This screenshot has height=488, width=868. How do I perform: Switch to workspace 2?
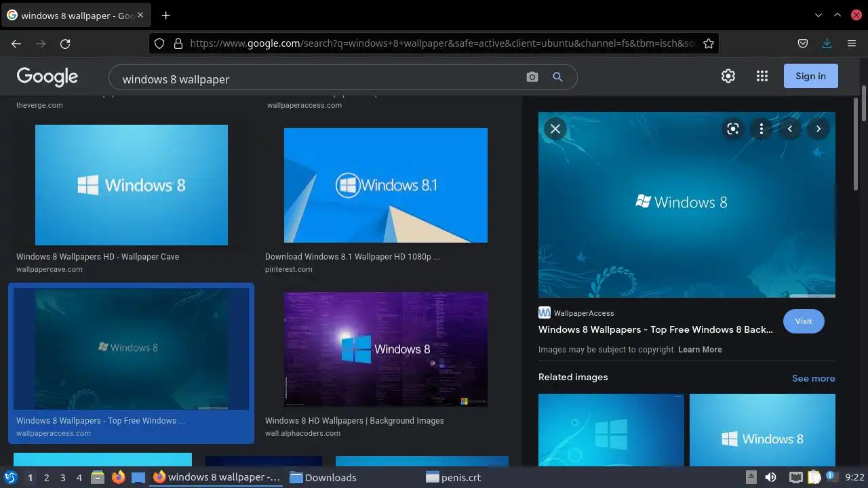point(47,478)
